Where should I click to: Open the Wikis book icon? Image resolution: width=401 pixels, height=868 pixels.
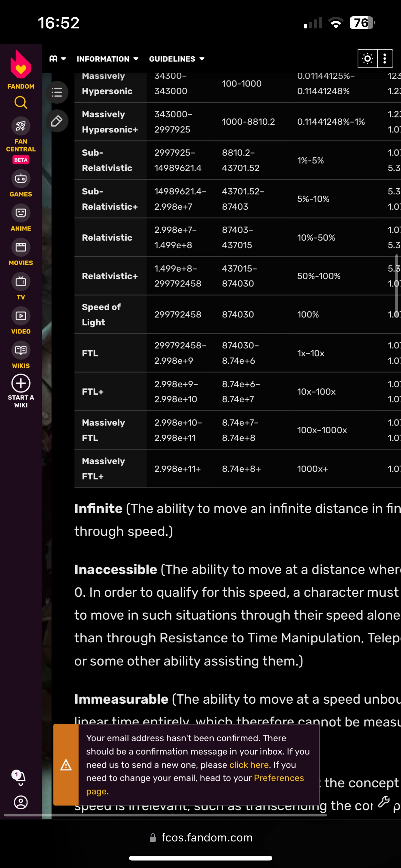point(21,351)
